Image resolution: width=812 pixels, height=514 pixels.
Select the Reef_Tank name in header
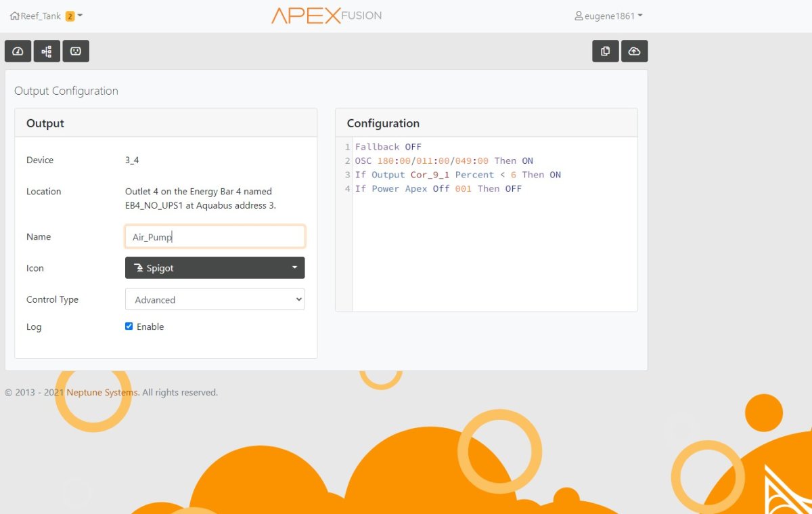point(41,16)
